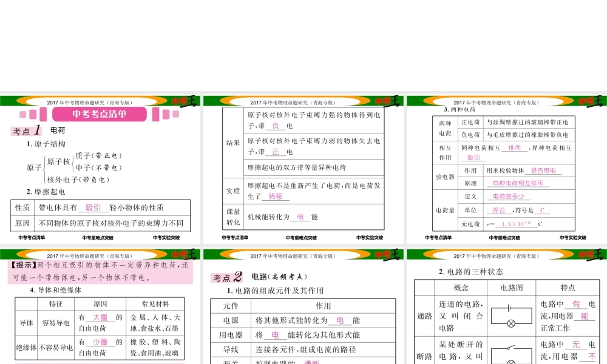Click the 考点1 label badge
The width and height of the screenshot is (607, 364).
[26, 130]
